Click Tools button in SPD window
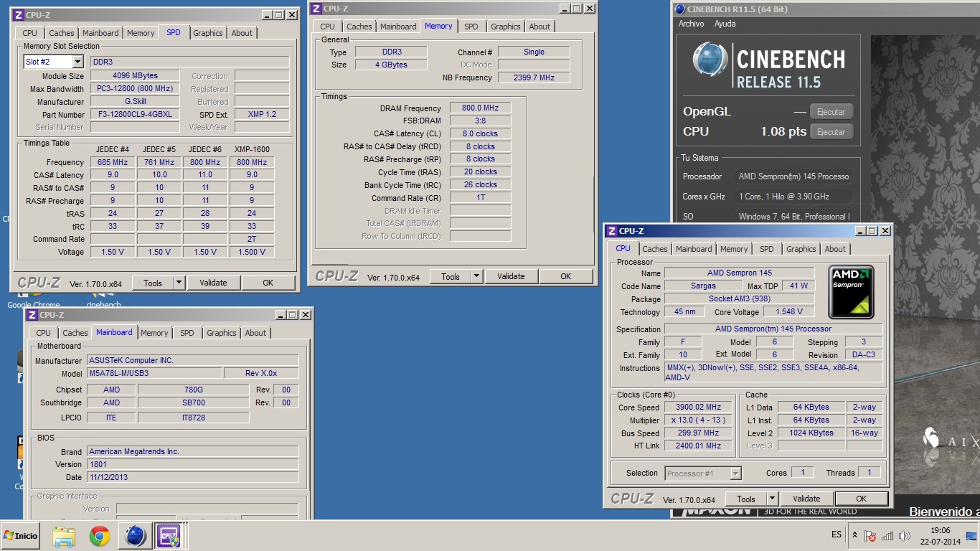Screen dimensions: 980x551 153,283
